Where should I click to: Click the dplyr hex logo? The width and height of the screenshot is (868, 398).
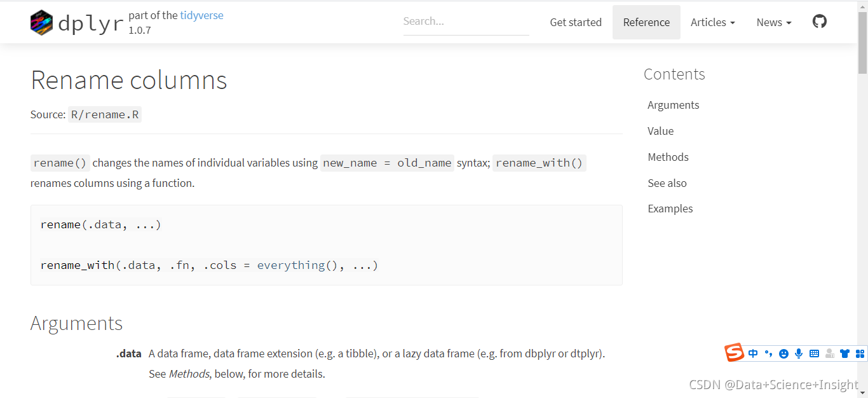click(42, 23)
